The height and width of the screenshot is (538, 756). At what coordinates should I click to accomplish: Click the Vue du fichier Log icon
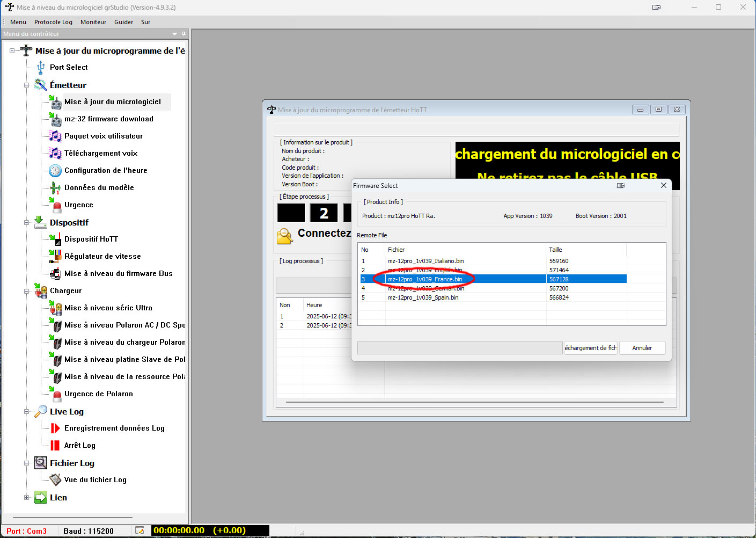(55, 480)
